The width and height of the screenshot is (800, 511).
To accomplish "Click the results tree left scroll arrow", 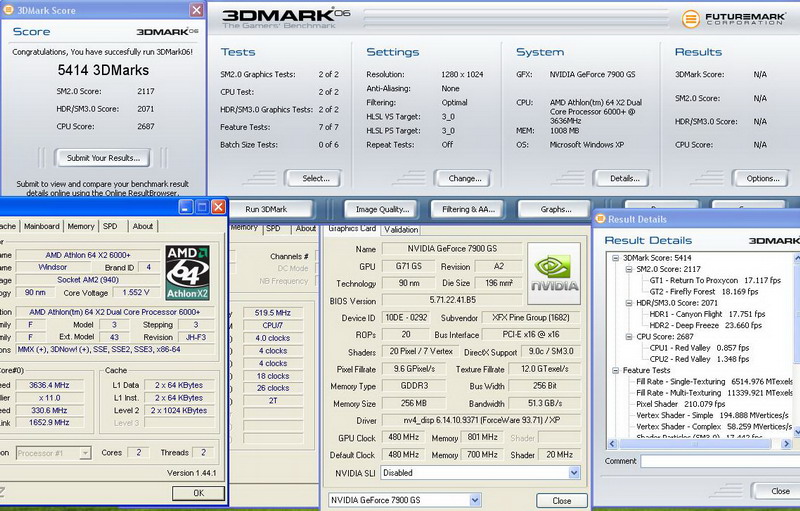I will click(x=612, y=444).
